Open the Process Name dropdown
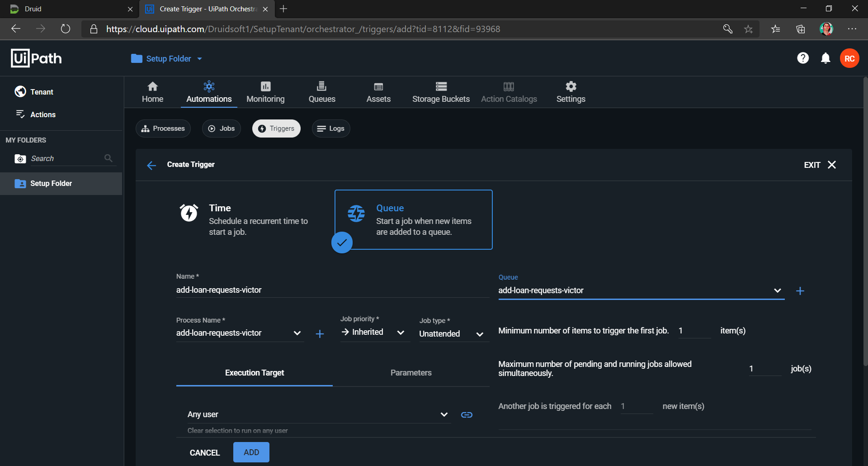 click(240, 333)
